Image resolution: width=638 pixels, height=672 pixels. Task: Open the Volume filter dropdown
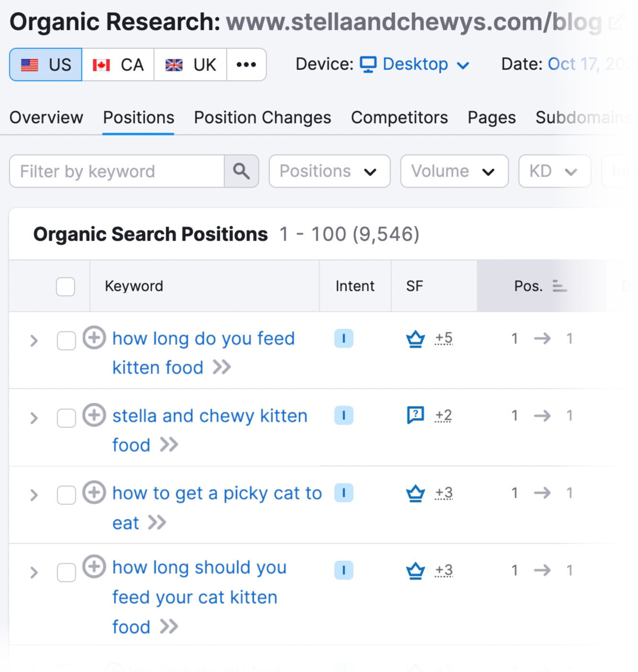point(454,171)
